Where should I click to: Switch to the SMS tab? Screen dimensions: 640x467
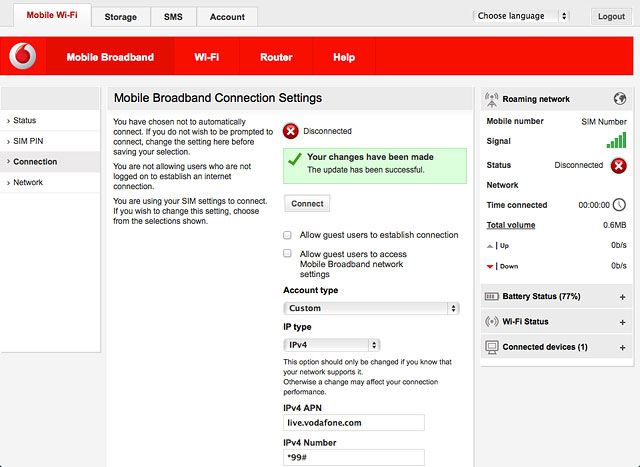[x=173, y=17]
